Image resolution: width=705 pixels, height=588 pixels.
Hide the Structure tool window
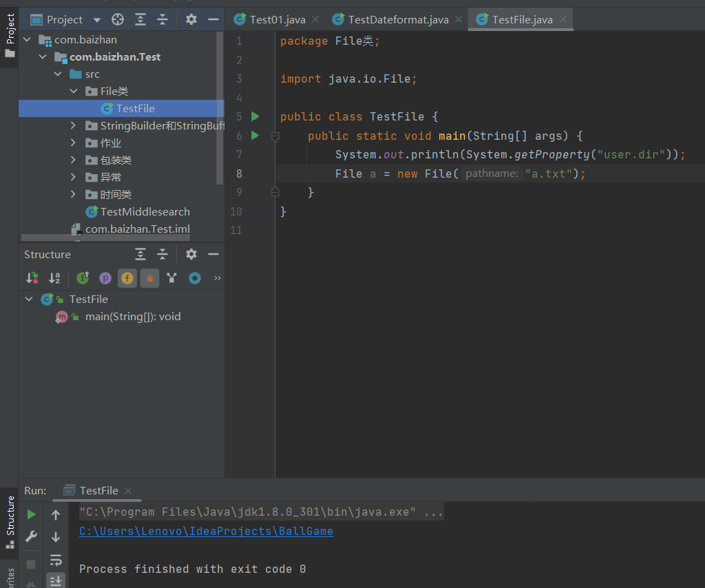213,255
